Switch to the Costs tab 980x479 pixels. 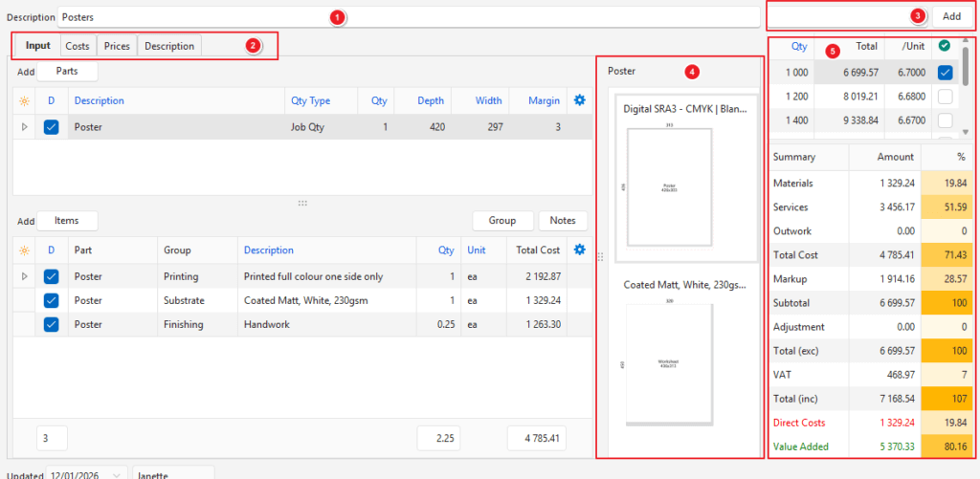tap(78, 46)
